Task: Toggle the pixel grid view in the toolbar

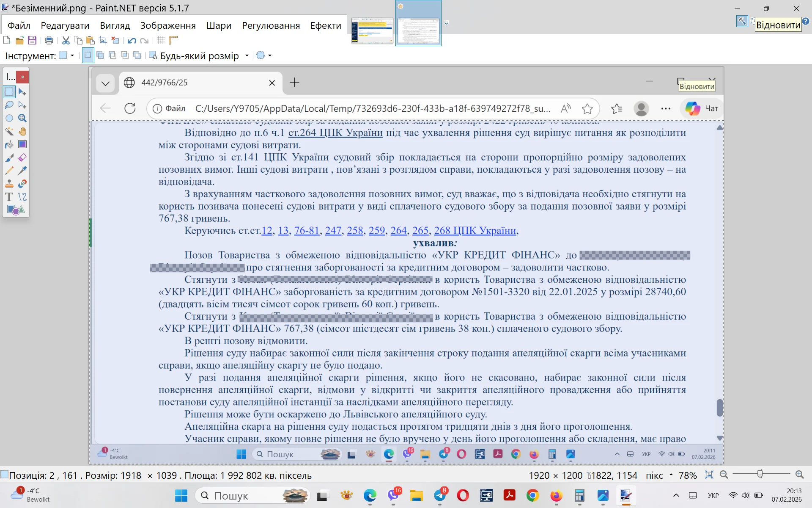Action: point(160,40)
